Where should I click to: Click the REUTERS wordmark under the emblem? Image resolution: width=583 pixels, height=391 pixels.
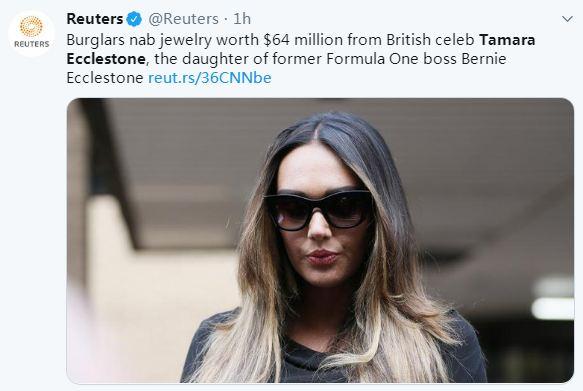[x=32, y=44]
